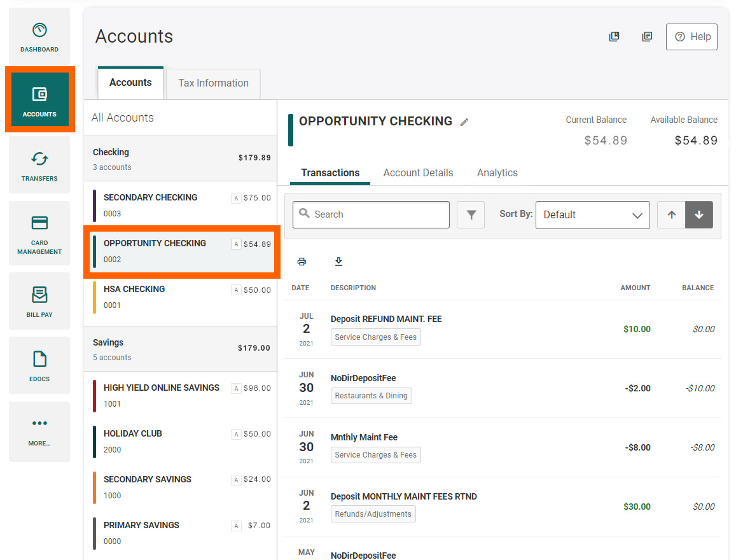Collapse the Checking accounts group
Image resolution: width=736 pixels, height=560 pixels.
180,158
